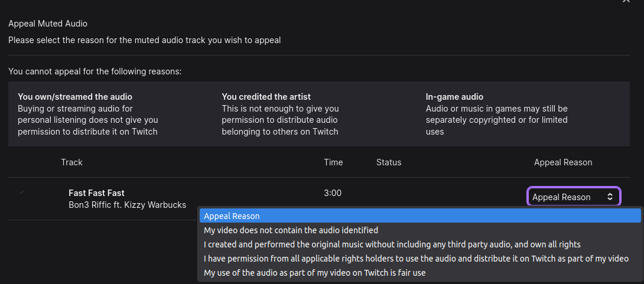Click the 'Appeal Muted Audio' dialog title

click(48, 24)
